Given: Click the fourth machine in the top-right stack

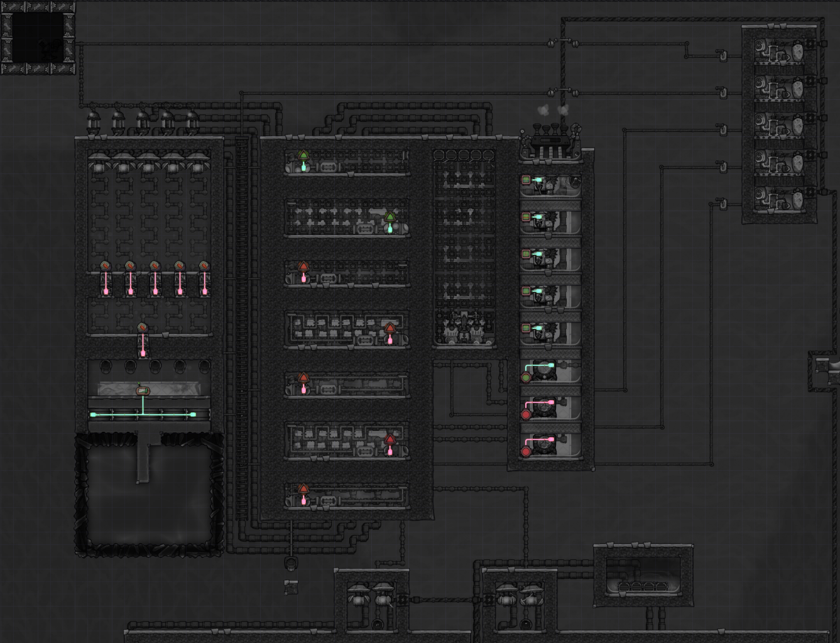Looking at the screenshot, I should click(x=780, y=162).
